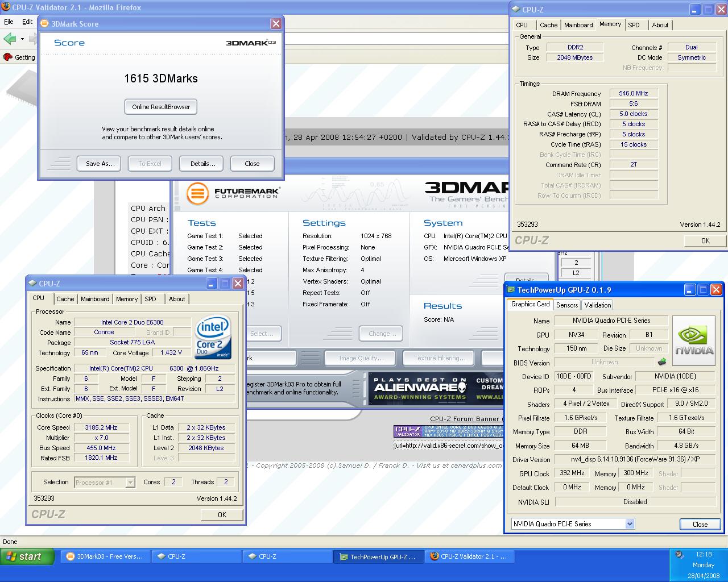Click the 1615 3DMarks score text
Viewport: 728px width, 582px height.
pyautogui.click(x=161, y=78)
